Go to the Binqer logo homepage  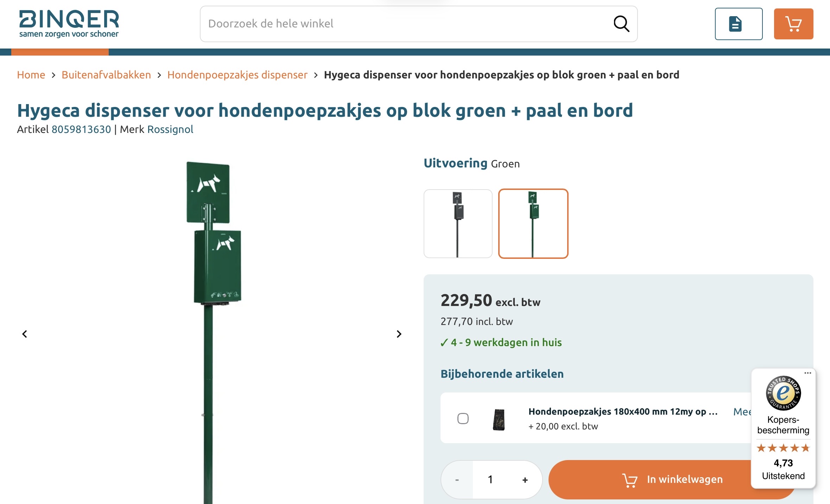pyautogui.click(x=69, y=23)
